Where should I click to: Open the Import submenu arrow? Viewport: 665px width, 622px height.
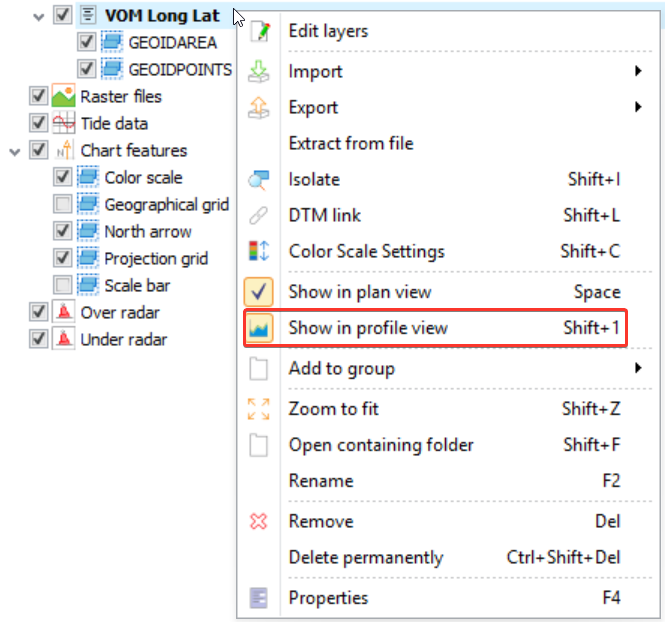tap(637, 71)
